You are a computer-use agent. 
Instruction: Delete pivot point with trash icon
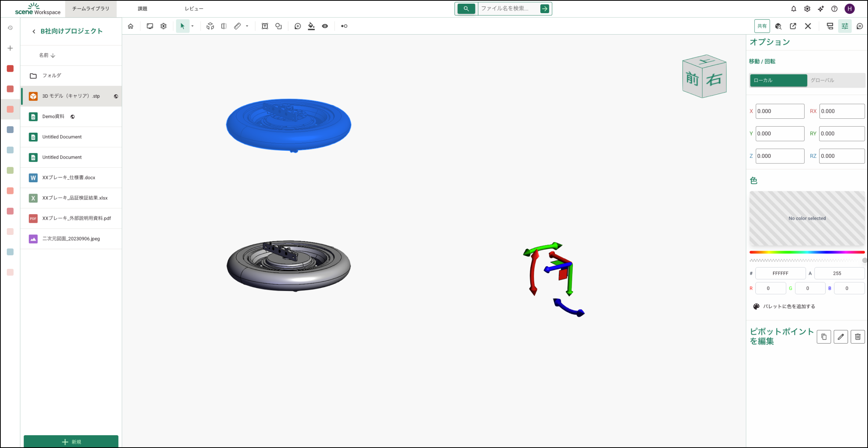click(857, 337)
